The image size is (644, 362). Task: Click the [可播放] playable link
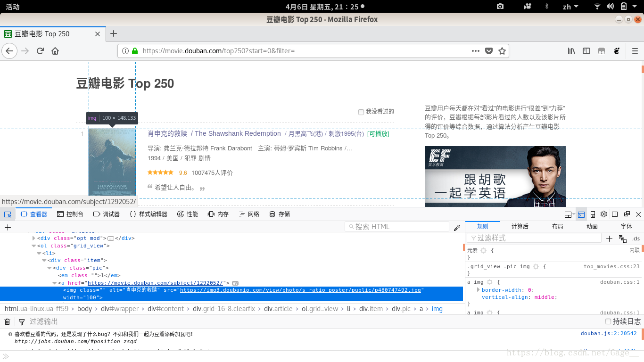[378, 134]
